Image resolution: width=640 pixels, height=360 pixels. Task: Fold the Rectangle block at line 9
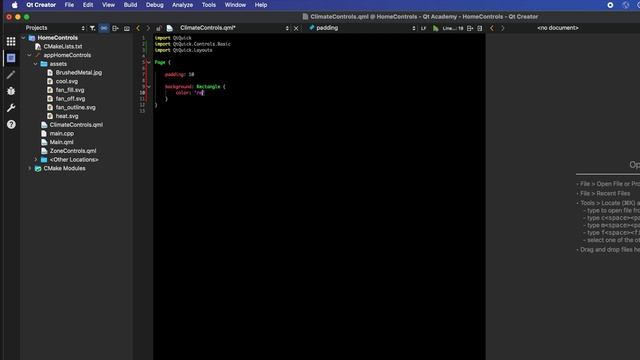(x=149, y=87)
